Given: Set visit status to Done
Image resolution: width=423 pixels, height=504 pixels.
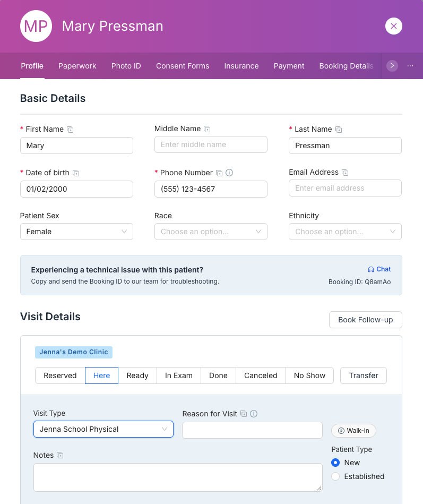Looking at the screenshot, I should (219, 375).
